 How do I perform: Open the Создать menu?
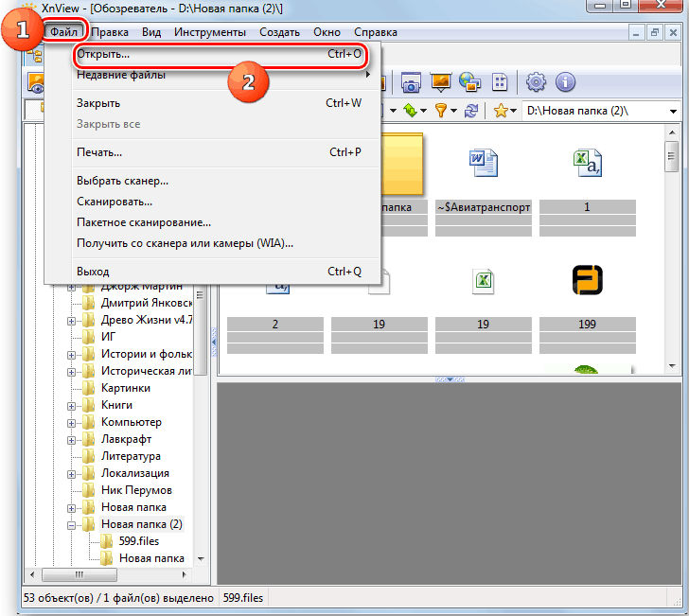[279, 32]
